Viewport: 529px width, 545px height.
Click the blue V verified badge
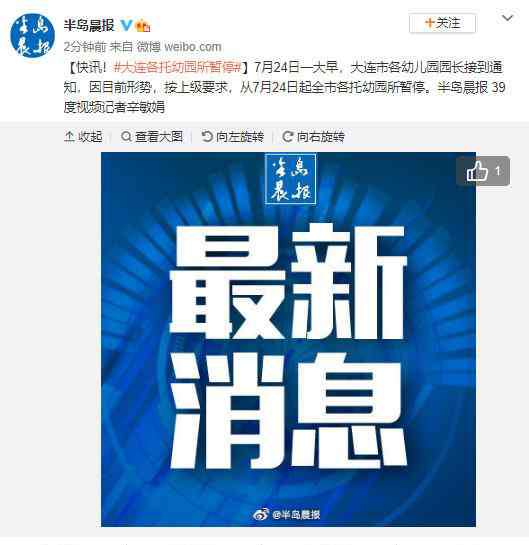click(x=126, y=25)
